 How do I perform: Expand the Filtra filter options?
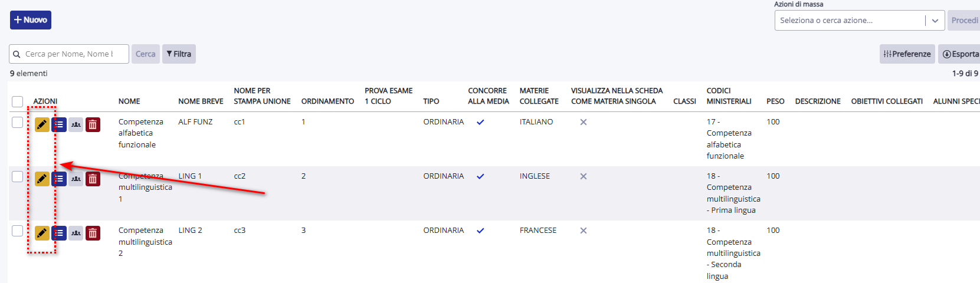179,54
